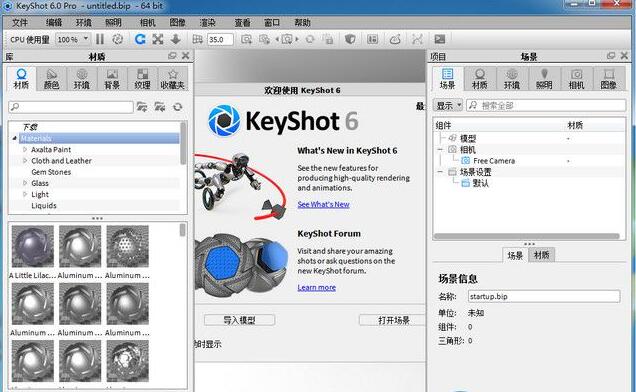
Task: Click the Add Camera icon
Action: (246, 39)
